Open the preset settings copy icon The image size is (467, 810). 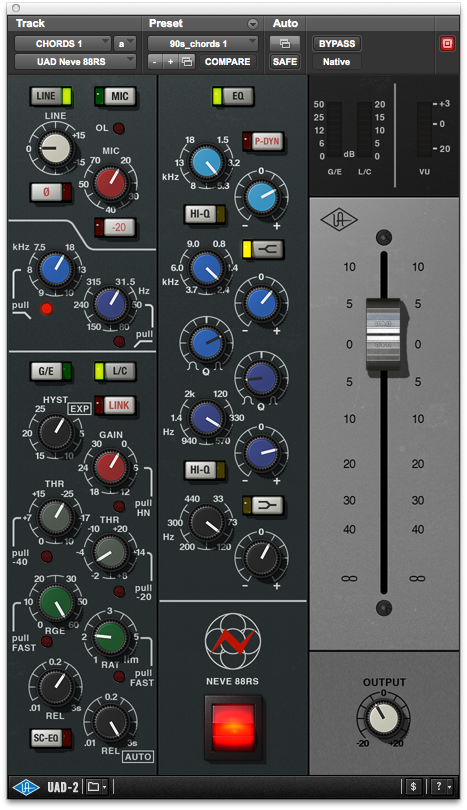coord(187,62)
